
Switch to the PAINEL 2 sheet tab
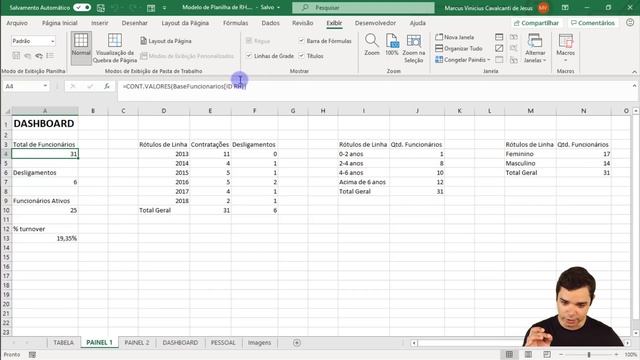(137, 343)
